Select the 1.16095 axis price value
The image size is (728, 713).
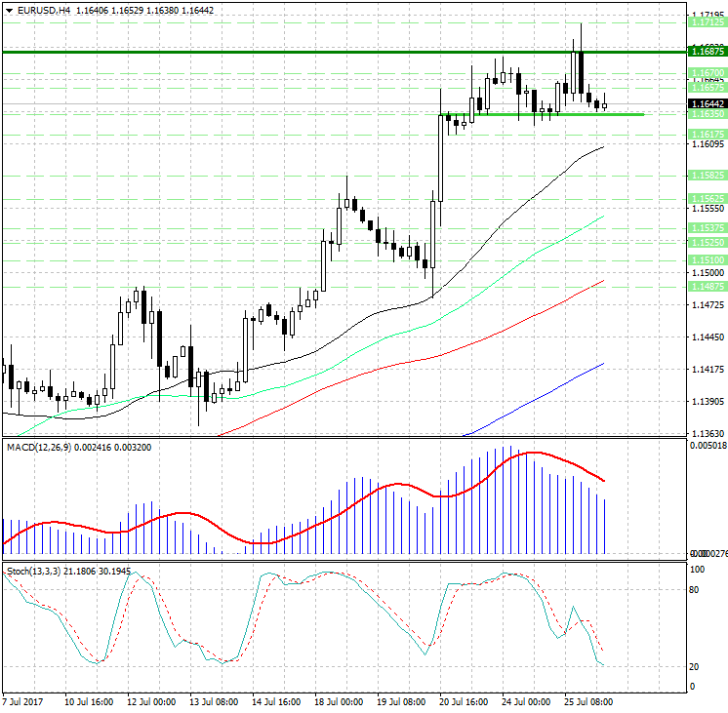pos(708,144)
